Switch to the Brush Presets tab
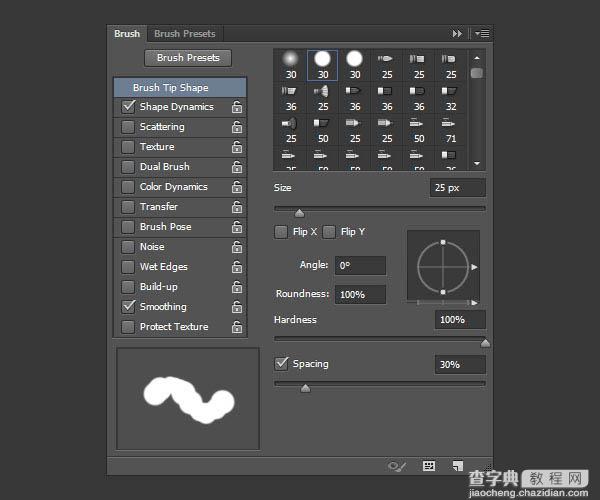The image size is (600, 500). pos(185,34)
